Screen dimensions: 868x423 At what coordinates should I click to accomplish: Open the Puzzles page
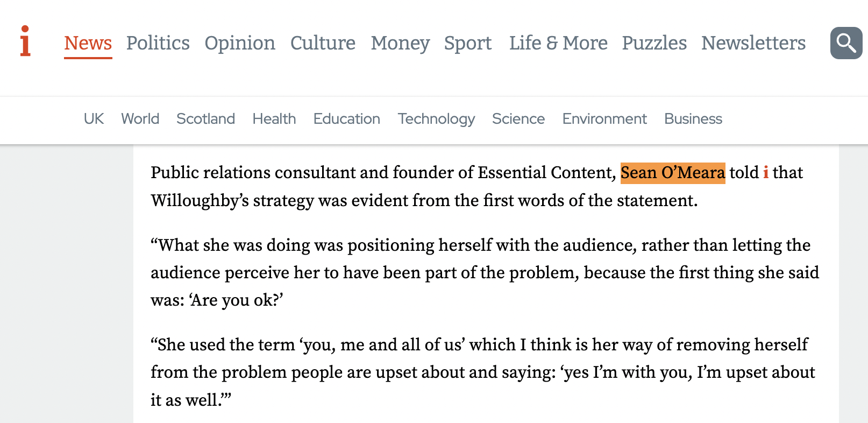point(654,43)
